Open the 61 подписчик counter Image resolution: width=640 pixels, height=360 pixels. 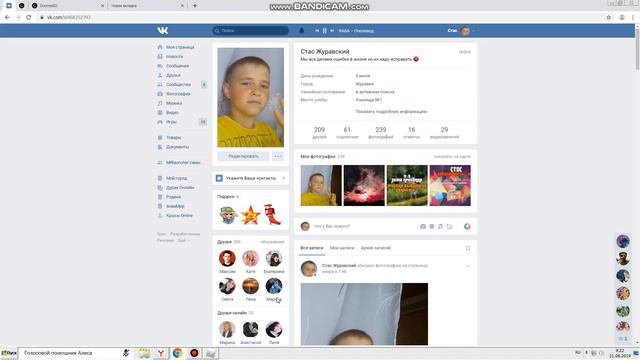click(347, 133)
